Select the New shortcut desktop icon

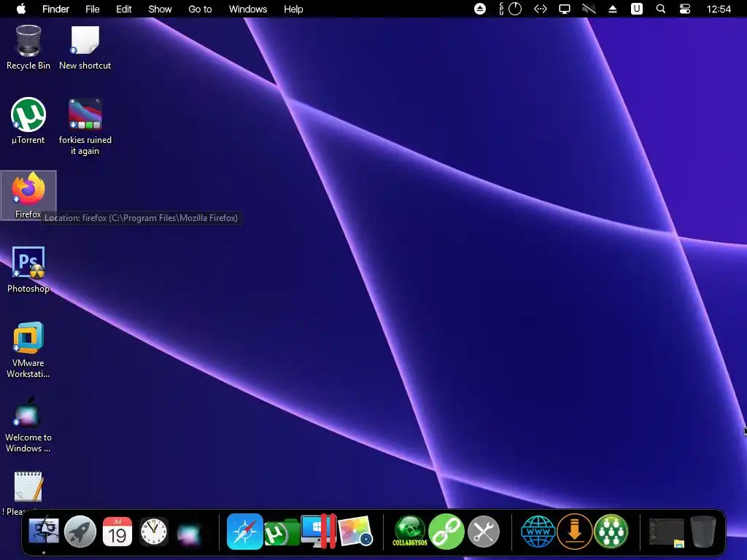coord(85,47)
